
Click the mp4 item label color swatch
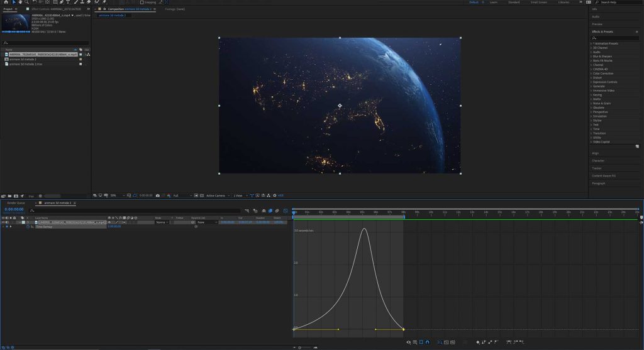tap(80, 55)
